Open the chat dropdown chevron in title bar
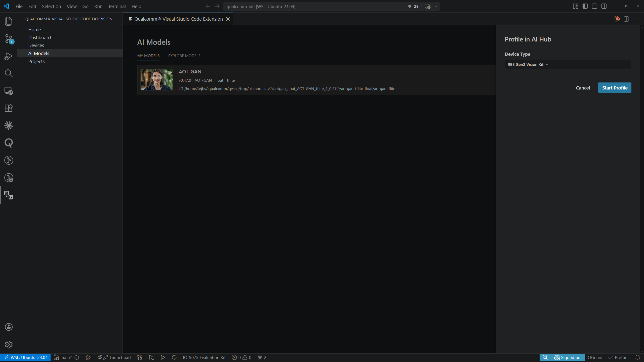This screenshot has height=362, width=644. (436, 6)
